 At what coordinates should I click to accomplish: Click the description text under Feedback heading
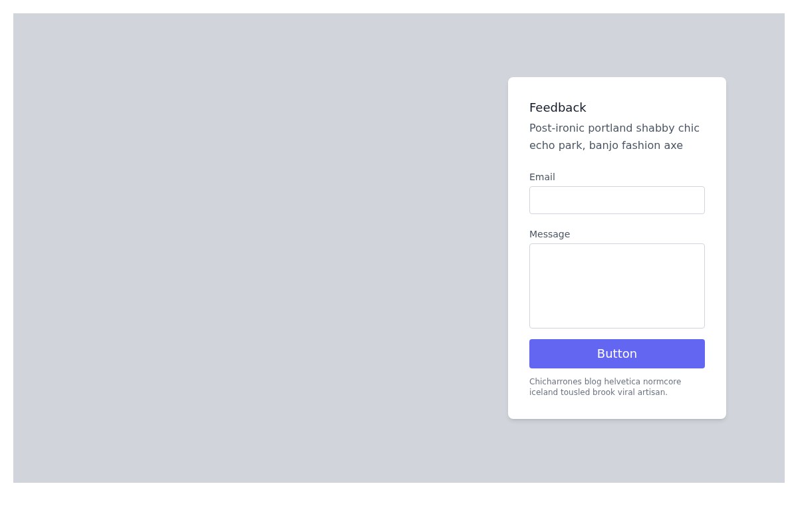(x=614, y=136)
